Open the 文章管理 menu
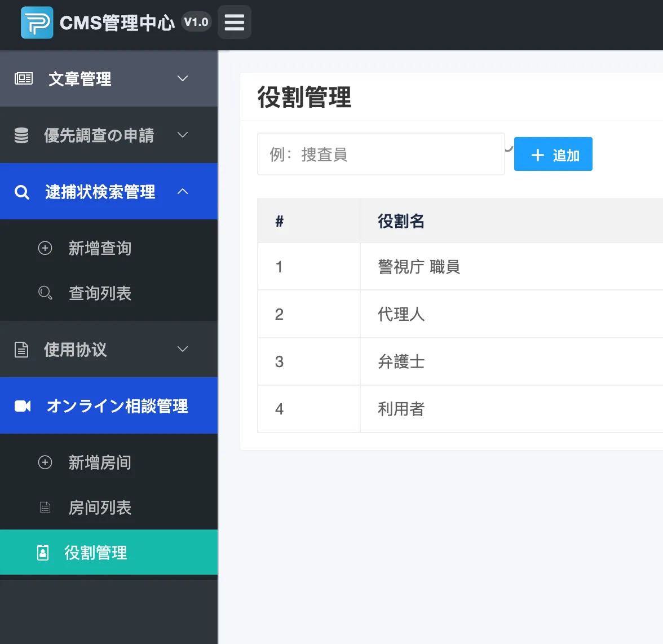This screenshot has height=644, width=663. tap(109, 78)
